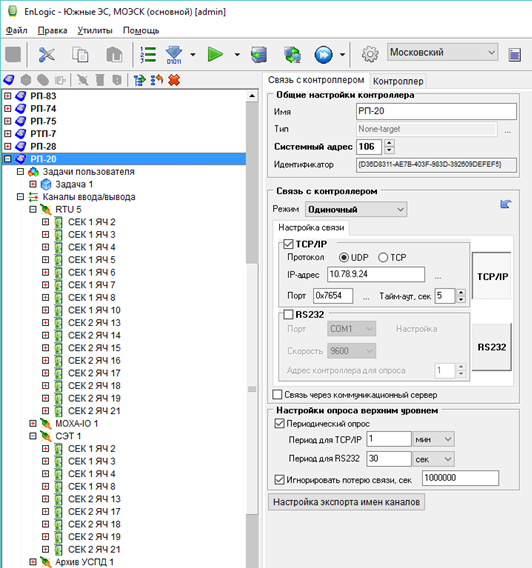Open the Режим Одиночный dropdown

click(x=356, y=209)
